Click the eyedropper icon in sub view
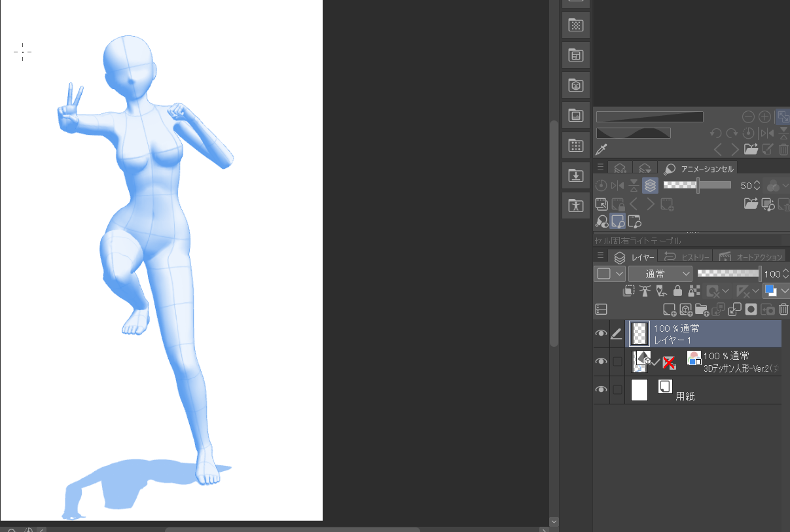This screenshot has width=790, height=532. pos(601,149)
